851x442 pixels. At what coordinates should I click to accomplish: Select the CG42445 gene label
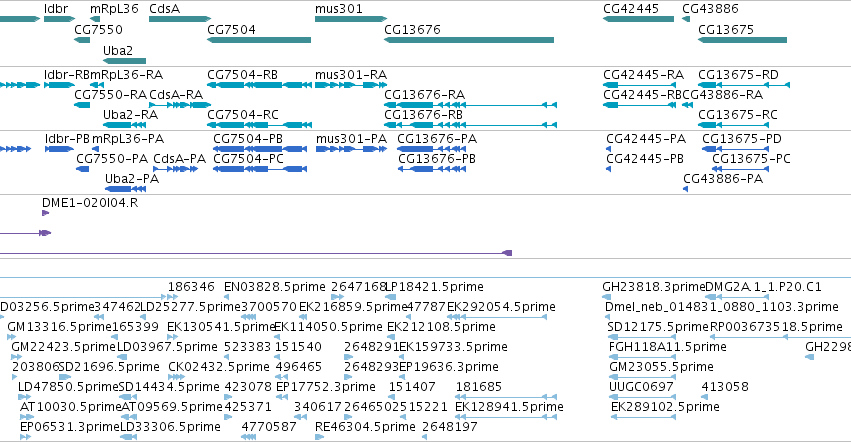pyautogui.click(x=631, y=9)
